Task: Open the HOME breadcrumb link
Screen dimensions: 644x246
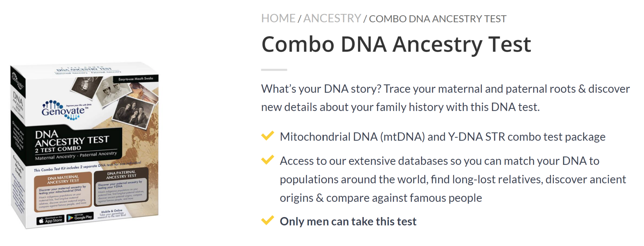Action: point(278,19)
